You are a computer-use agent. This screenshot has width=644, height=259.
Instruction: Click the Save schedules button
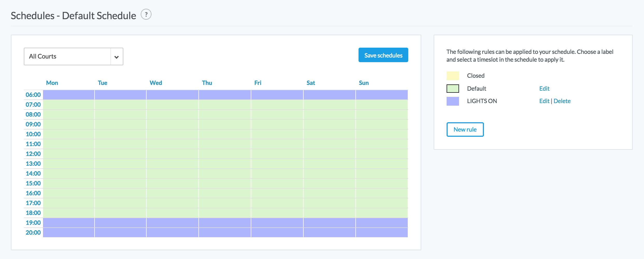click(383, 55)
